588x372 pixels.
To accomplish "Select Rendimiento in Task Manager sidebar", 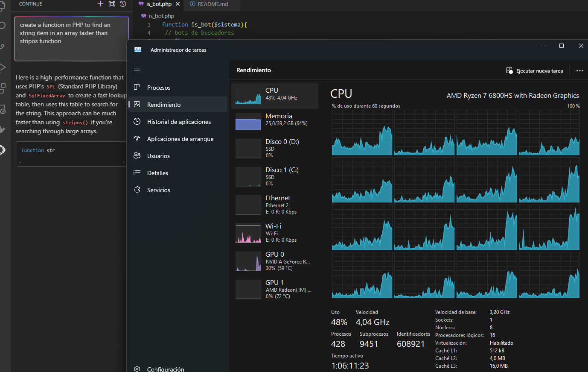I will 178,105.
